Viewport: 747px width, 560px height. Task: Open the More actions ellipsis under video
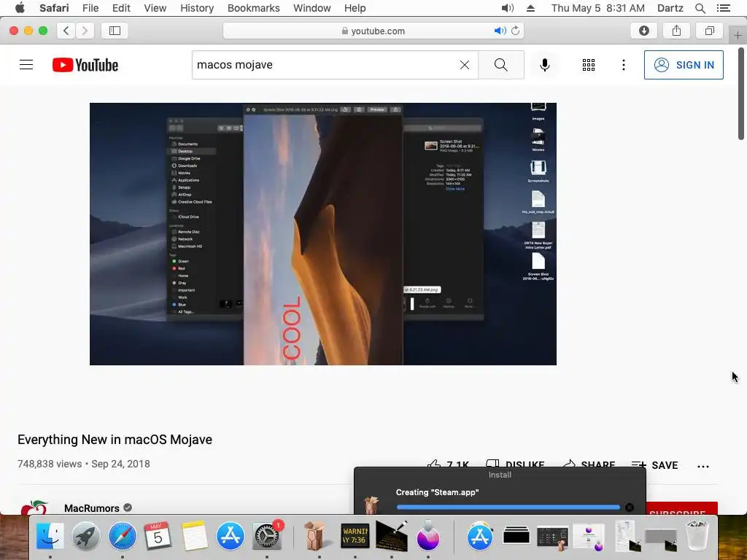(703, 466)
